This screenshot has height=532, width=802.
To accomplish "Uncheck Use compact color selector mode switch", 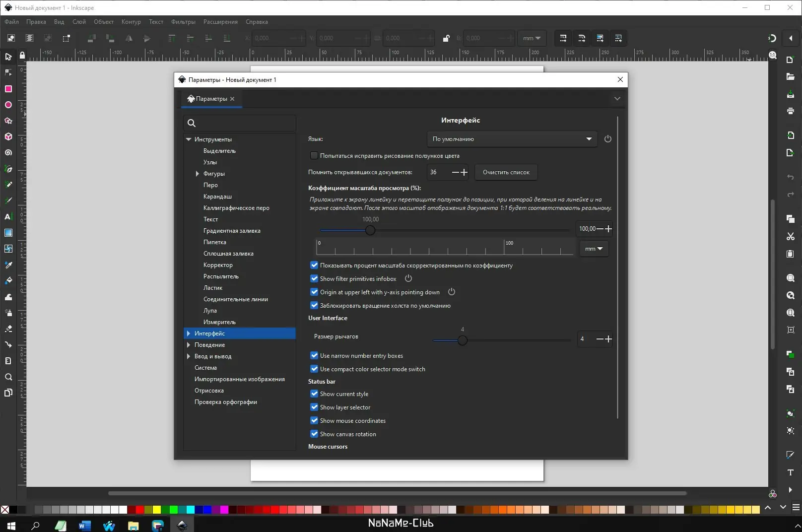I will pyautogui.click(x=314, y=369).
